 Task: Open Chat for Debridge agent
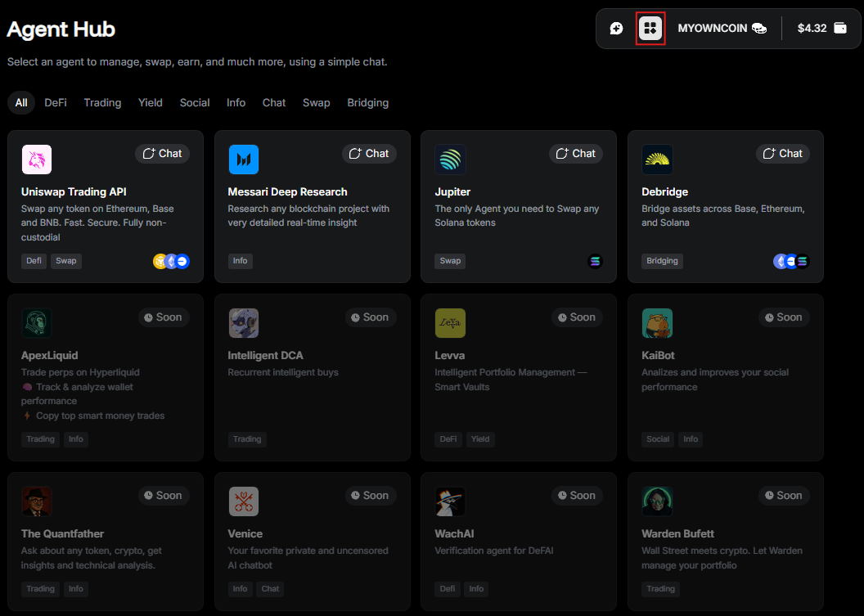783,154
